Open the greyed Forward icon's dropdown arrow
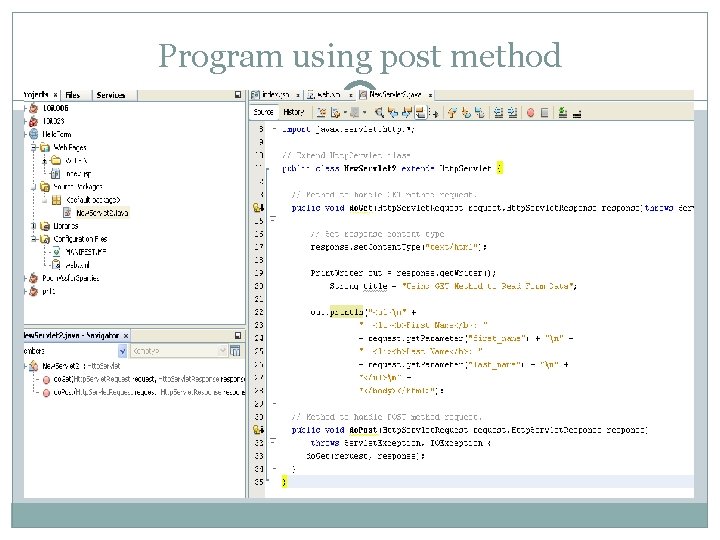This screenshot has height=540, width=720. coord(364,112)
